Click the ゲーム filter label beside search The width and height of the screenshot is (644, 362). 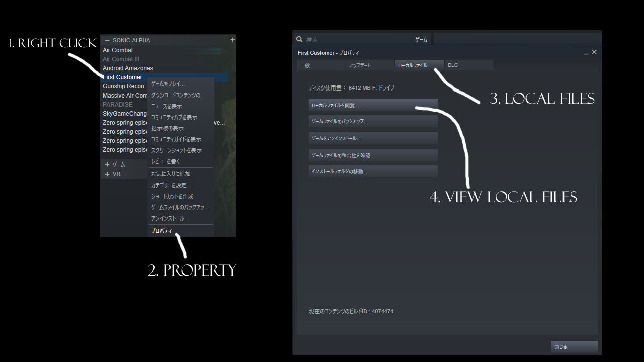pos(421,40)
